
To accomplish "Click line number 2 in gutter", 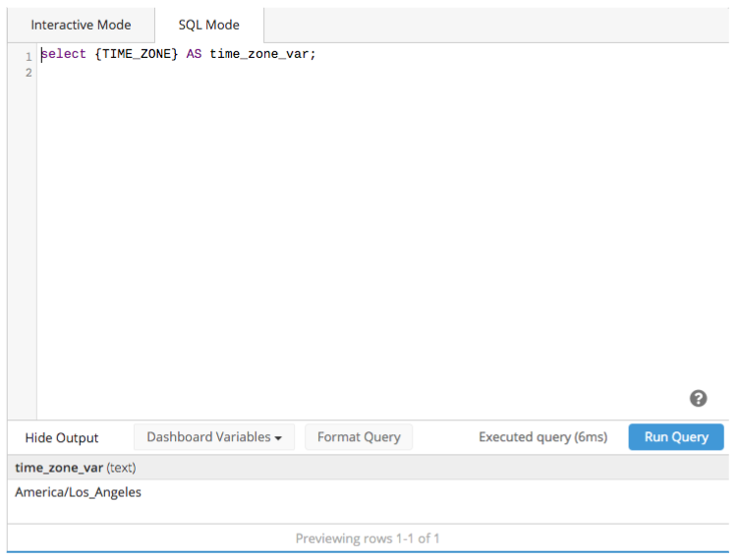I will pos(28,73).
